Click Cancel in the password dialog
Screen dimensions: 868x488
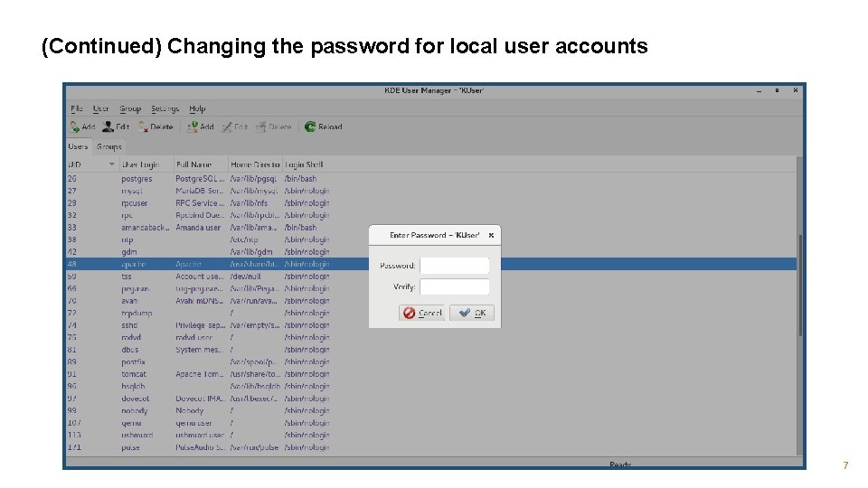(422, 313)
